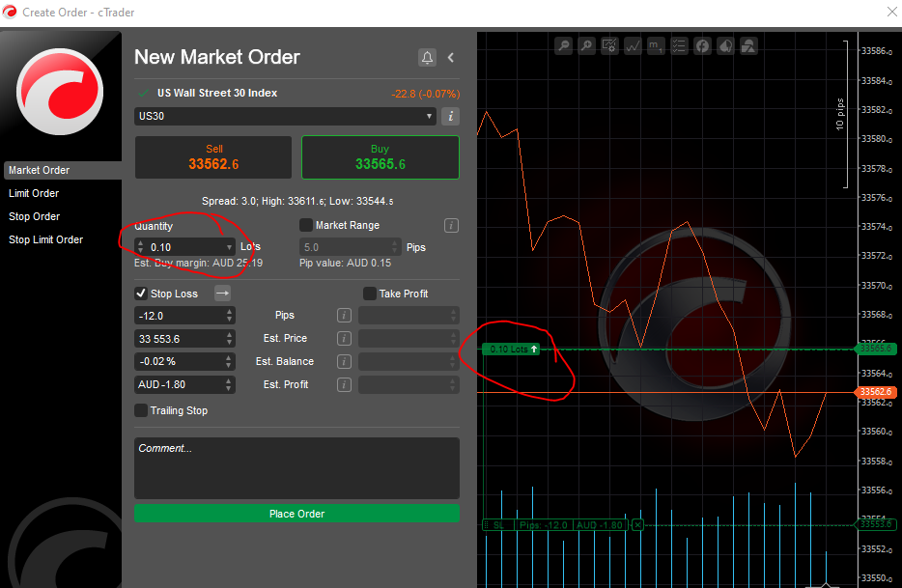This screenshot has width=902, height=588.
Task: Enable the Trailing Stop checkbox
Action: pos(141,410)
